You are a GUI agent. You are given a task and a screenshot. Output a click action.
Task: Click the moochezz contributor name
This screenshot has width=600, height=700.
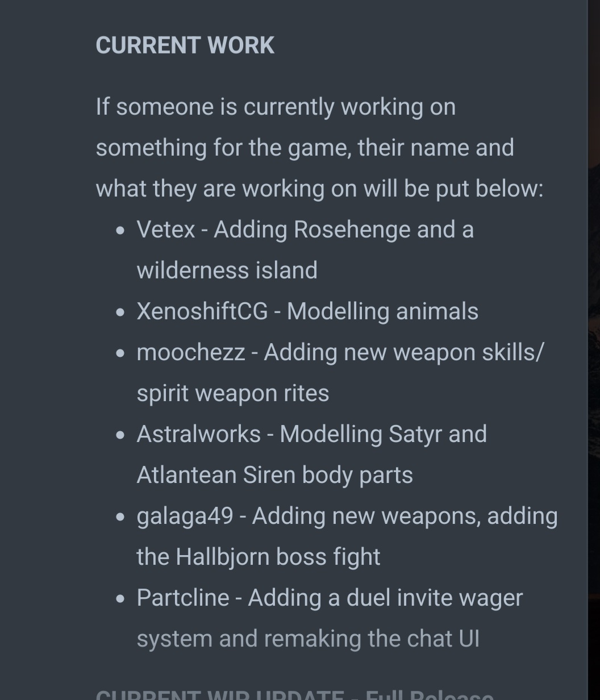click(191, 352)
